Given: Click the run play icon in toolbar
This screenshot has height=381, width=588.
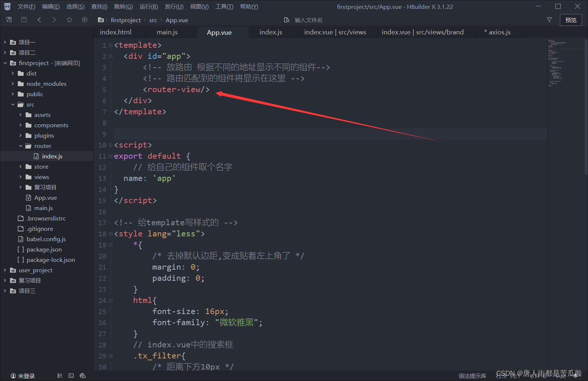Looking at the screenshot, I should coord(85,20).
